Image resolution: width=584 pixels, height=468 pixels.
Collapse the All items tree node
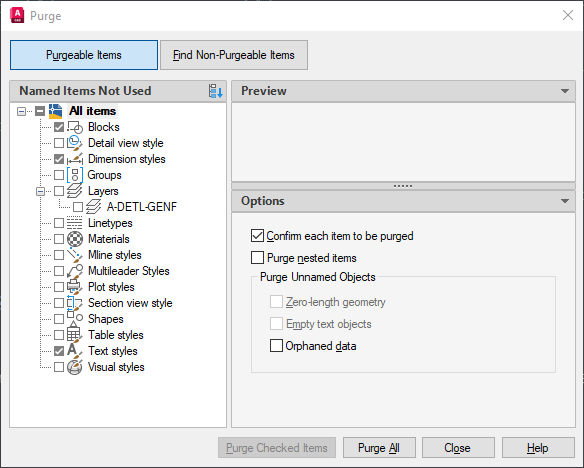point(22,111)
